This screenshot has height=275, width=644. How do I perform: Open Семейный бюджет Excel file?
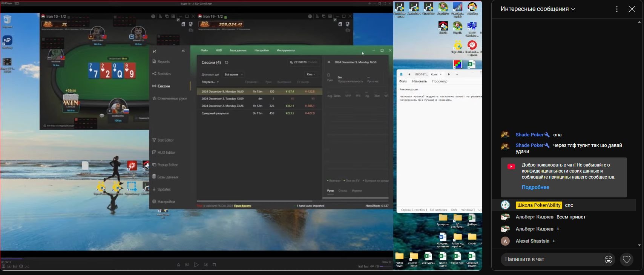click(472, 259)
